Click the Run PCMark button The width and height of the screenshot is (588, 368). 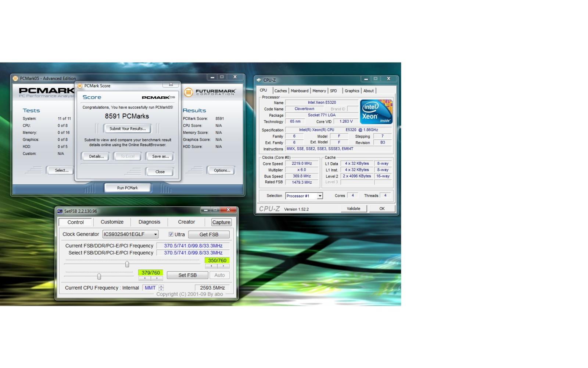[x=128, y=188]
